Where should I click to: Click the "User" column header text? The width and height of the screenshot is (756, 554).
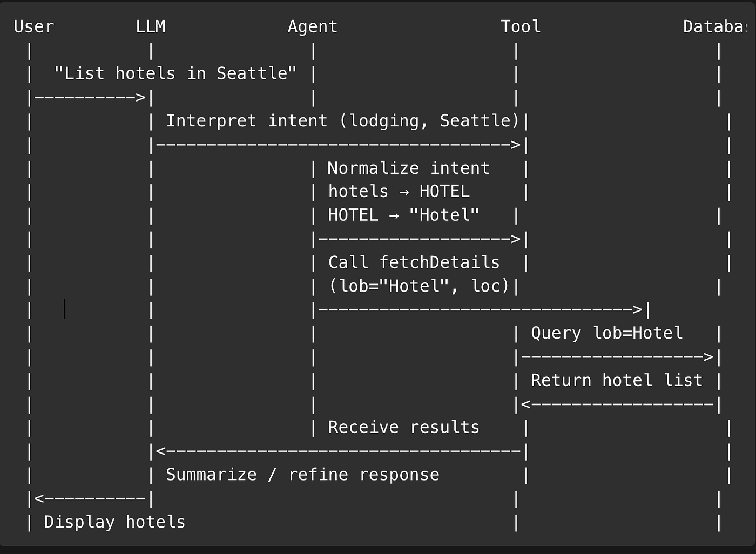(34, 26)
